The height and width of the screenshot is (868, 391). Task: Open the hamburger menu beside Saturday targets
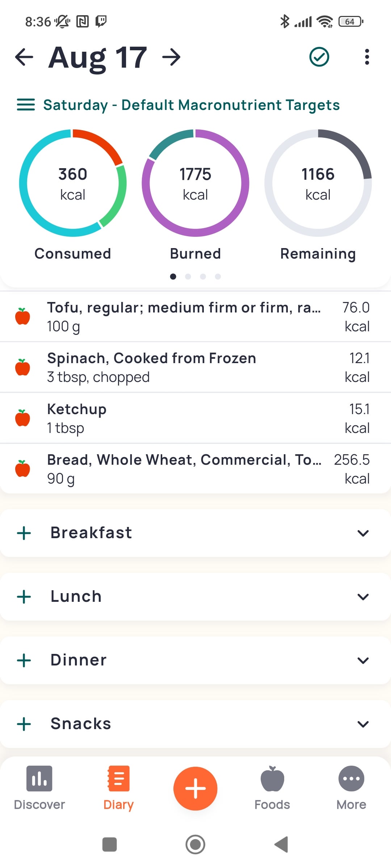tap(26, 105)
